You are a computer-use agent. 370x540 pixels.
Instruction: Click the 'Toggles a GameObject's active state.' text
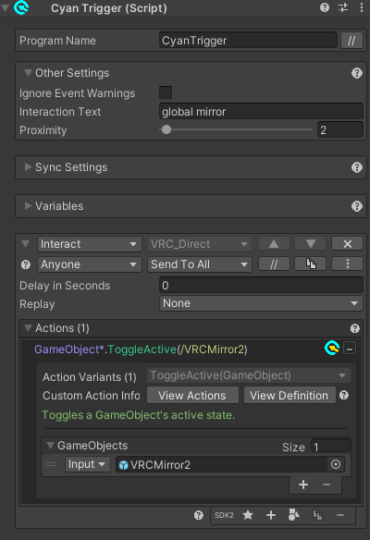pyautogui.click(x=138, y=415)
